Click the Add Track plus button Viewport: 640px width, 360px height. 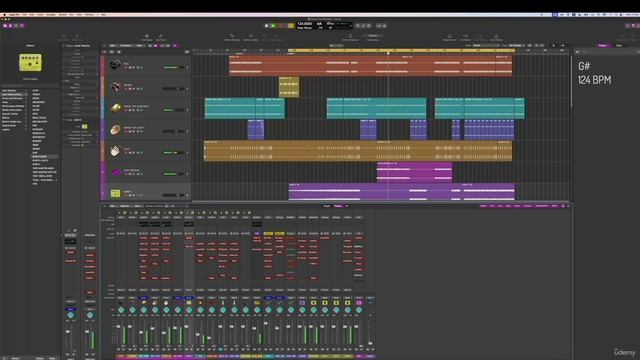coord(104,52)
